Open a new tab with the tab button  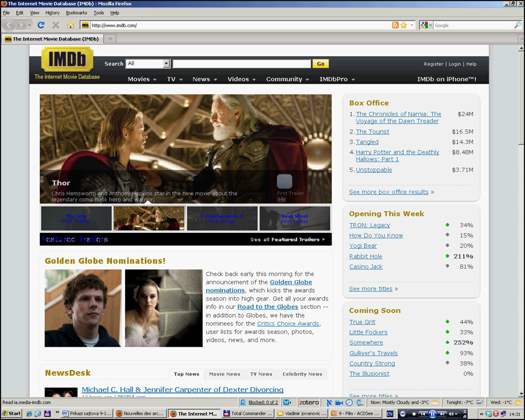pos(110,39)
